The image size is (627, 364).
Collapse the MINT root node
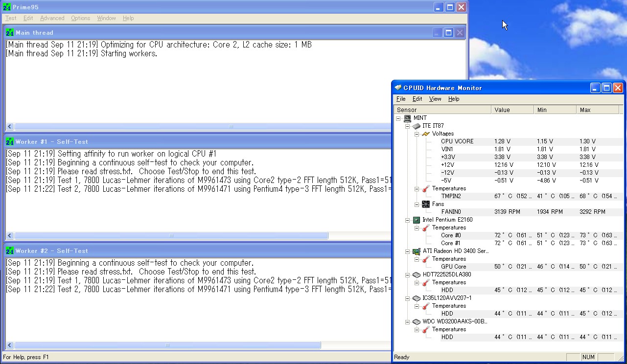click(398, 118)
